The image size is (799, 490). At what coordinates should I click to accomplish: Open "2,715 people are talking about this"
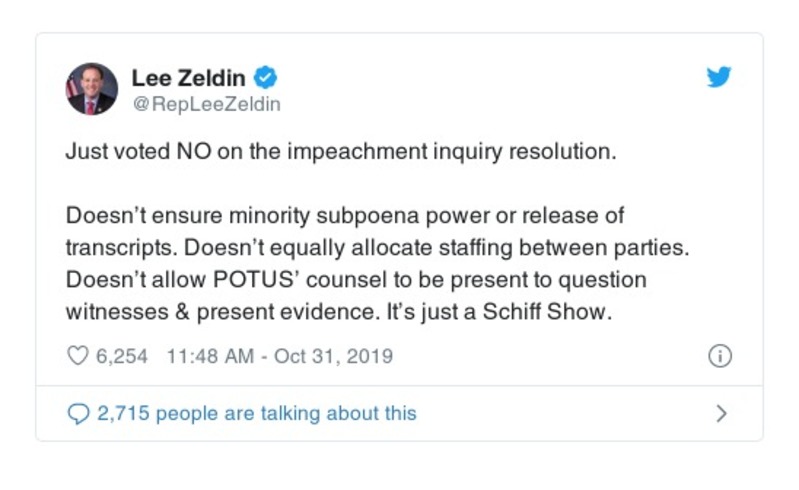(256, 413)
